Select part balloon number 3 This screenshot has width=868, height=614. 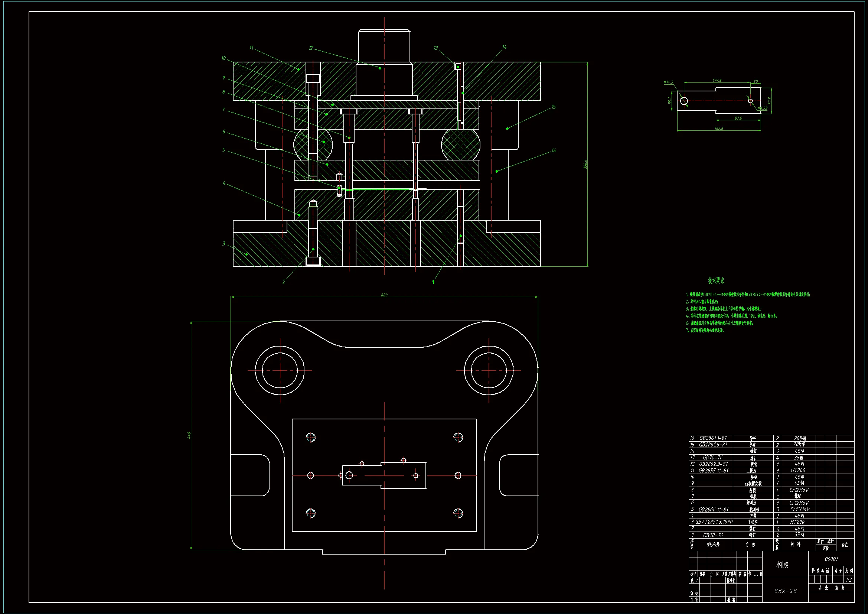click(x=224, y=243)
